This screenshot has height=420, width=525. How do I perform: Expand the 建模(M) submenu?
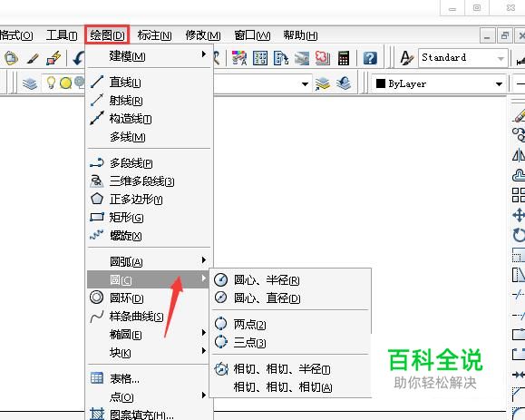click(150, 56)
